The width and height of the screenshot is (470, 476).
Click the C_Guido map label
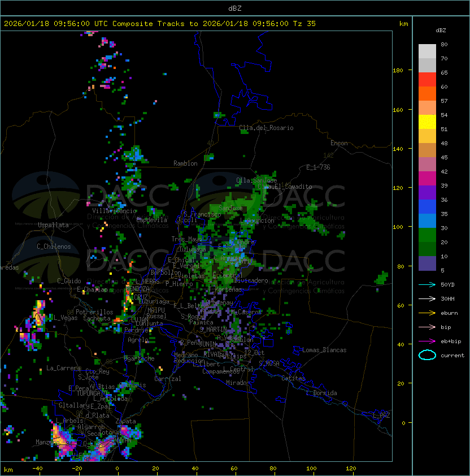coord(69,281)
